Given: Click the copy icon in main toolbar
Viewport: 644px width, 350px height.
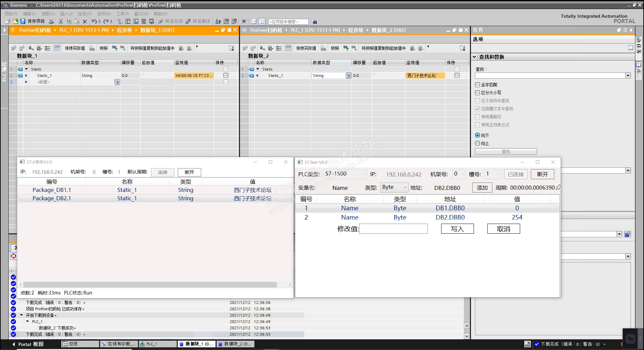Looking at the screenshot, I should pyautogui.click(x=69, y=21).
